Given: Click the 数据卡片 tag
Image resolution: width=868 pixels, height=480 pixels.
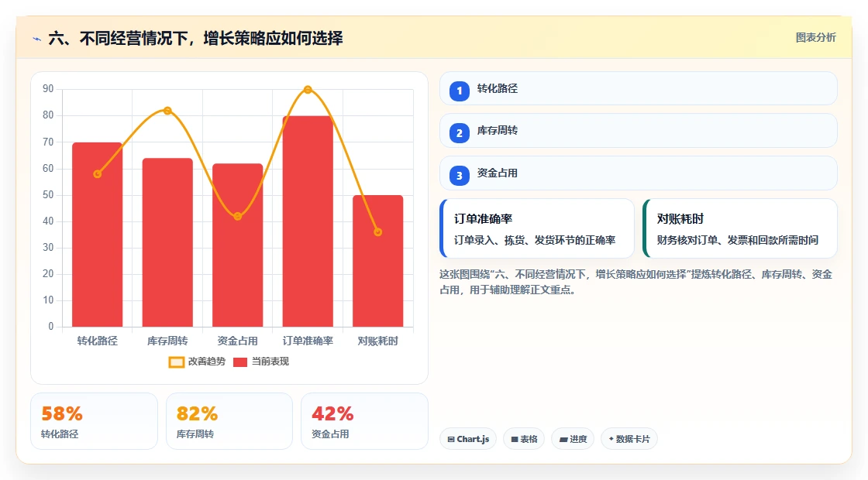Looking at the screenshot, I should [629, 439].
